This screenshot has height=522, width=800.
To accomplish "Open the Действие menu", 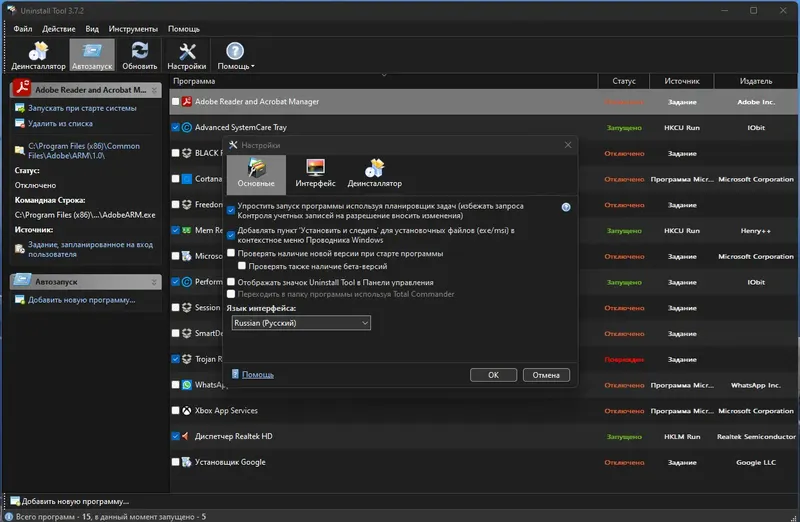I will point(59,29).
